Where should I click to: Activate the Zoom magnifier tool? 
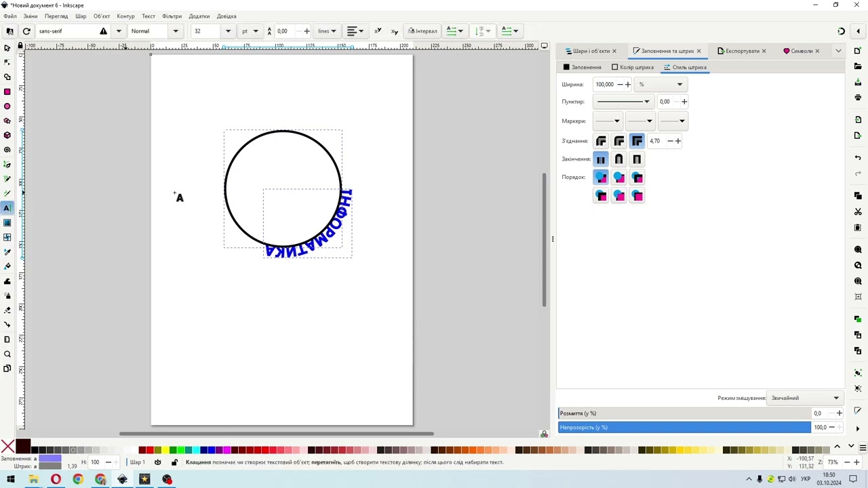pyautogui.click(x=7, y=354)
